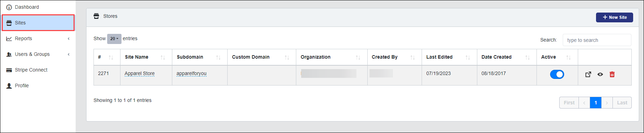Viewport: 644px width, 133px height.
Task: Toggle the Active switch for Apparel Store
Action: (x=557, y=74)
